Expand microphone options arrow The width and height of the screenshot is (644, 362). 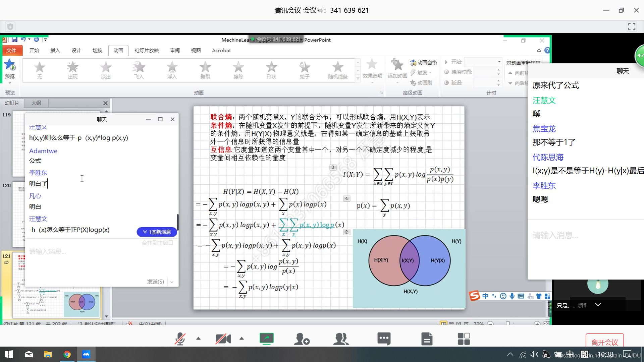(x=198, y=339)
